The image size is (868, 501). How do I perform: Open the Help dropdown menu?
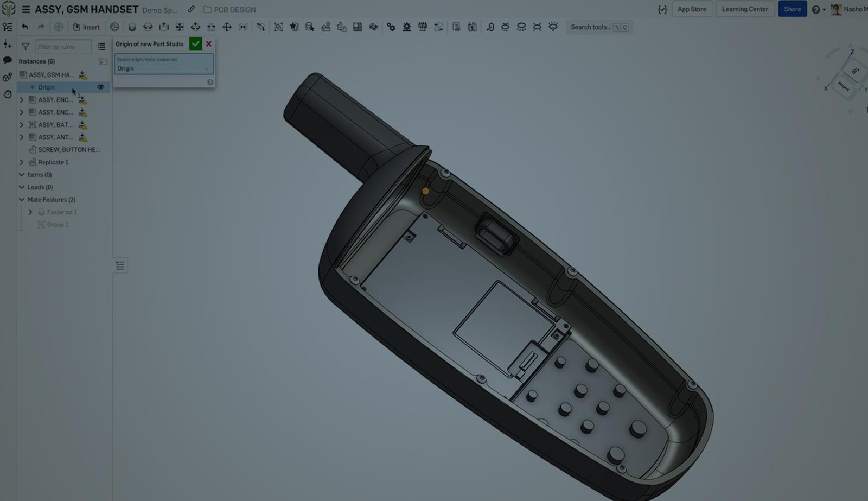(x=816, y=9)
